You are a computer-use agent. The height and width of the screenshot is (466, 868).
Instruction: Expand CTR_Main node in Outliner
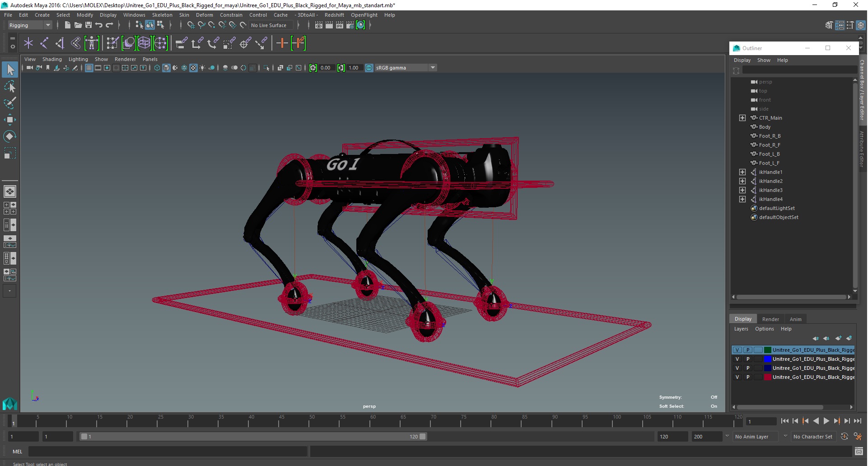coord(742,118)
